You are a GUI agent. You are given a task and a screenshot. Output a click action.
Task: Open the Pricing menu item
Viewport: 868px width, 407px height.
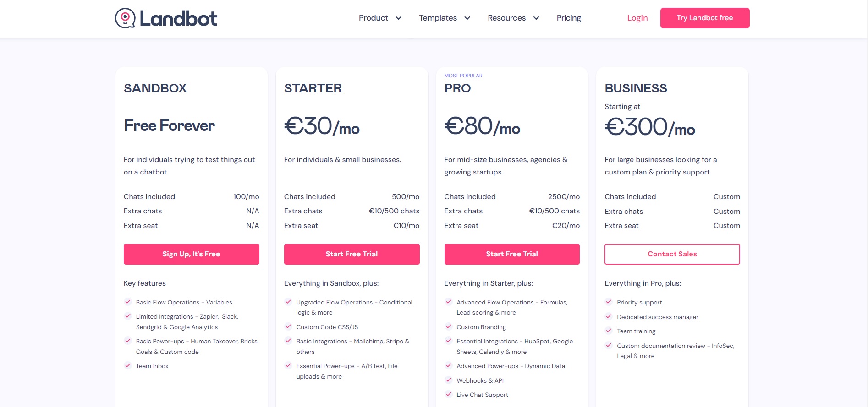click(569, 18)
